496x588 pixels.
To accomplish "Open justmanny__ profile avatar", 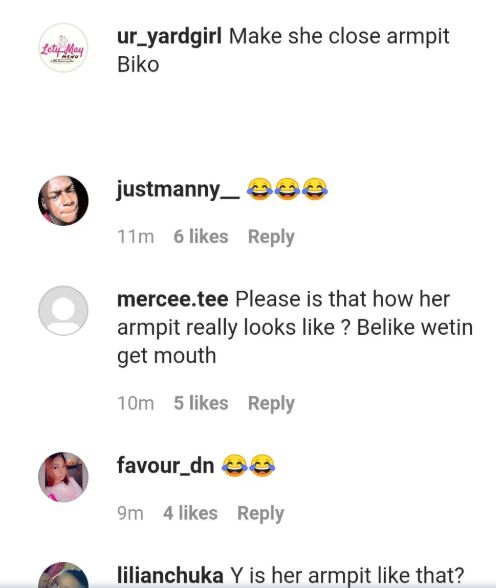I will (63, 201).
